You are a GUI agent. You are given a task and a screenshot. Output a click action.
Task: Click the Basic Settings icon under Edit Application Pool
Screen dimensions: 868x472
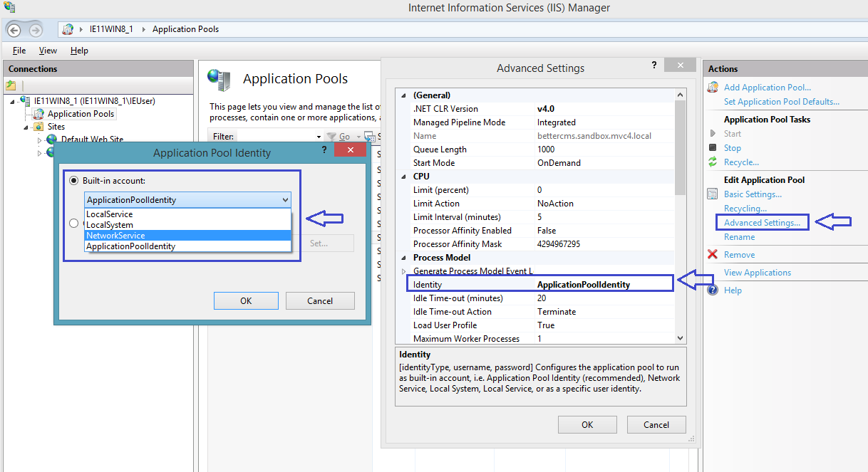(x=712, y=194)
